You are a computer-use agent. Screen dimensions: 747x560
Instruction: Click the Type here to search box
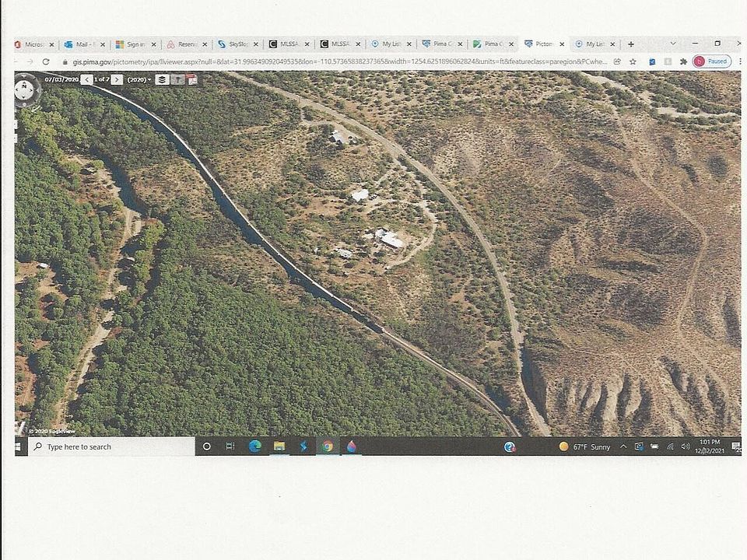[x=109, y=446]
